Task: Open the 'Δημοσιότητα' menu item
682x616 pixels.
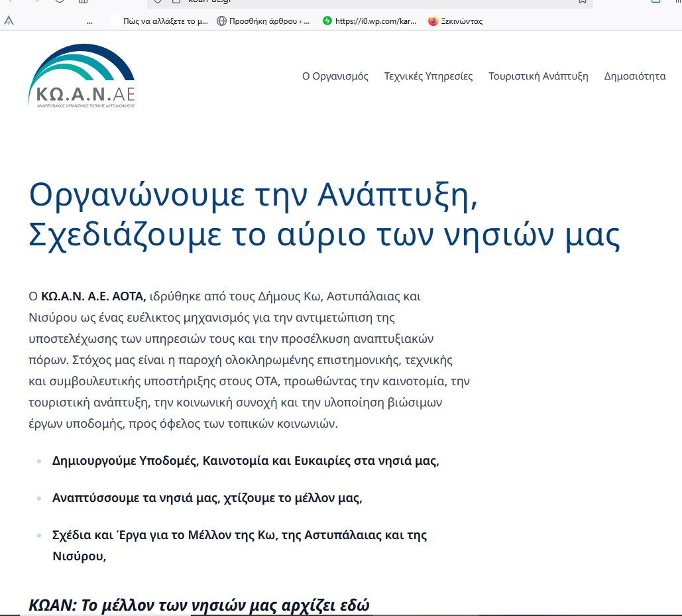Action: (x=634, y=76)
